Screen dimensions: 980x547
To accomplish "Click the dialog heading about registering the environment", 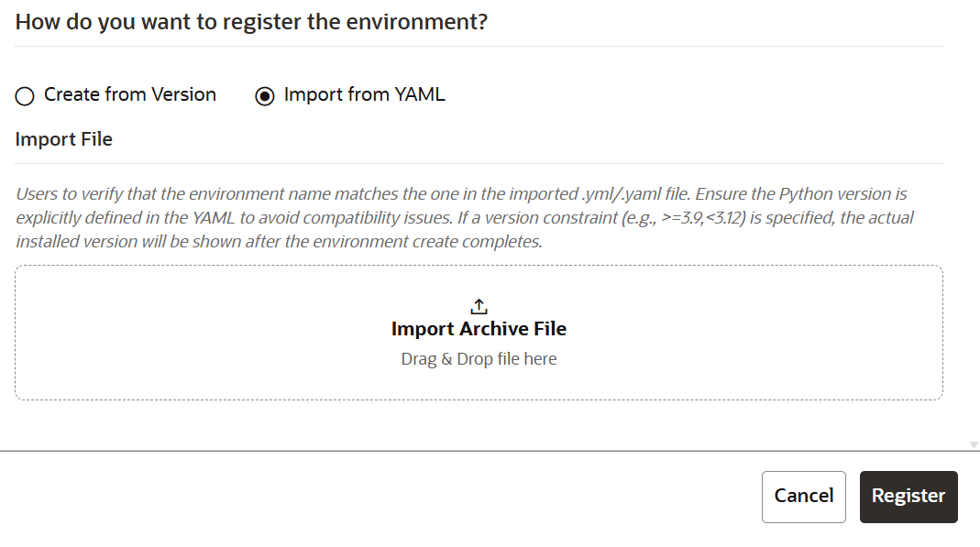I will 250,21.
